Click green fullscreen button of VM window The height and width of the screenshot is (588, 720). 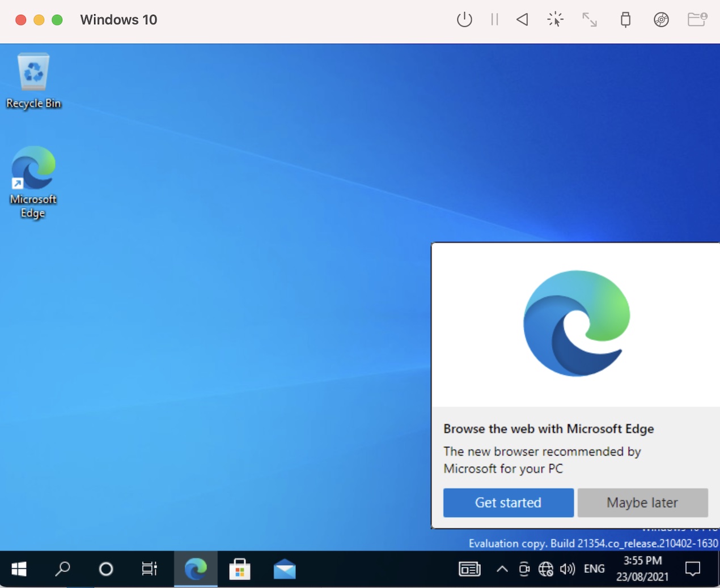[x=57, y=20]
